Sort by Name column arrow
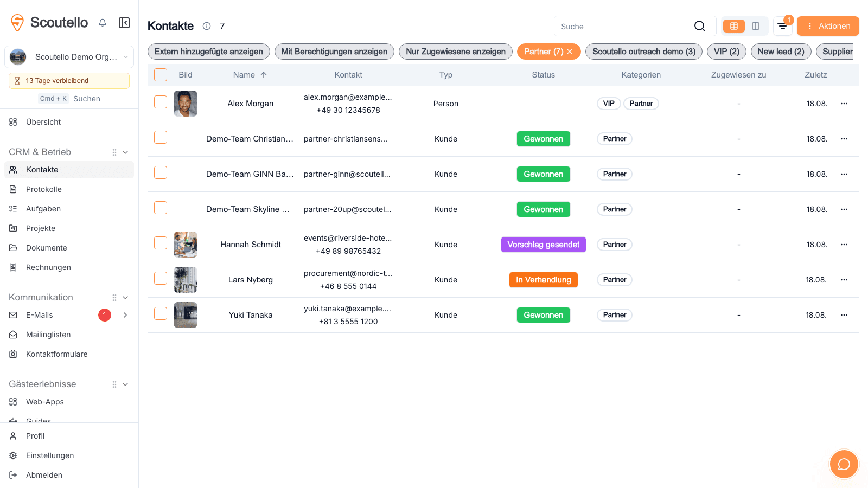868x488 pixels. (x=264, y=75)
